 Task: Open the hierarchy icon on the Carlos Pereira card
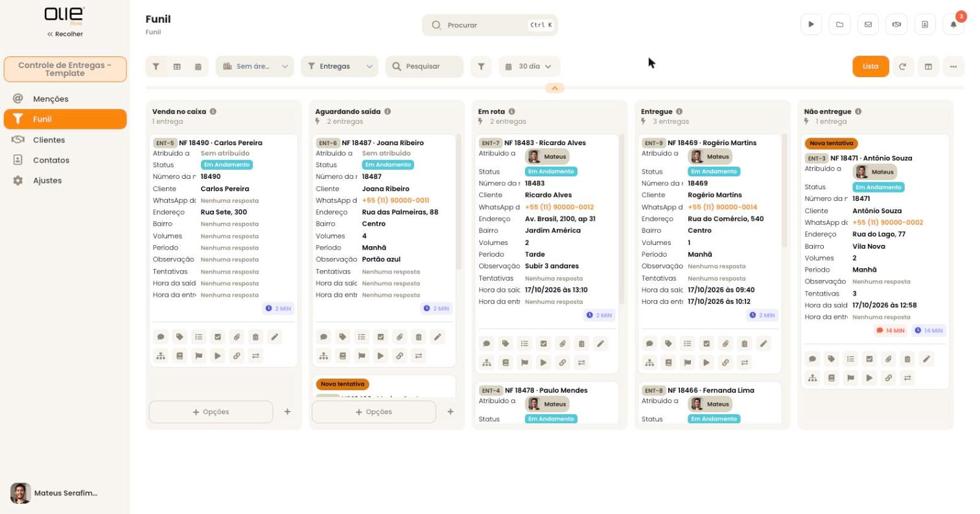[x=161, y=356]
